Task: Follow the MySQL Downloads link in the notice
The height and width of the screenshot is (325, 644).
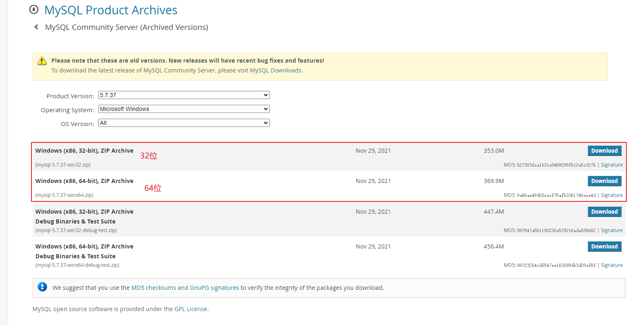Action: pos(276,70)
